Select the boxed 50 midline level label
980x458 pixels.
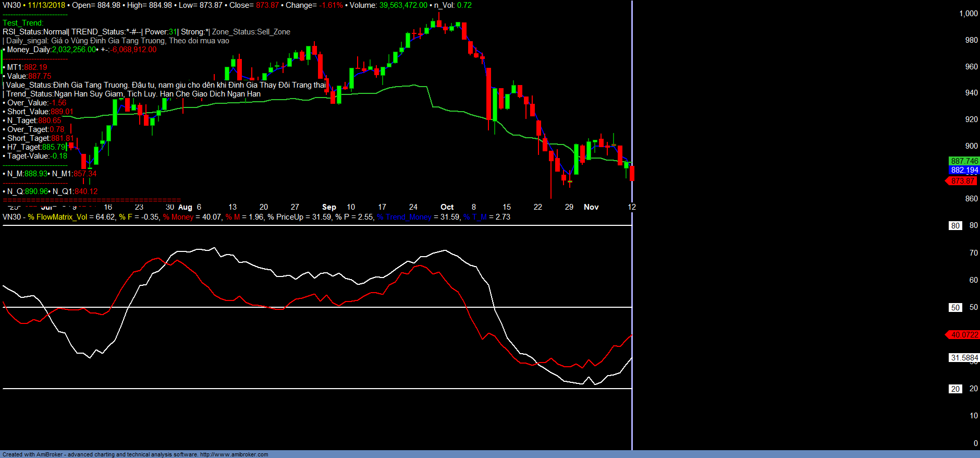(955, 308)
